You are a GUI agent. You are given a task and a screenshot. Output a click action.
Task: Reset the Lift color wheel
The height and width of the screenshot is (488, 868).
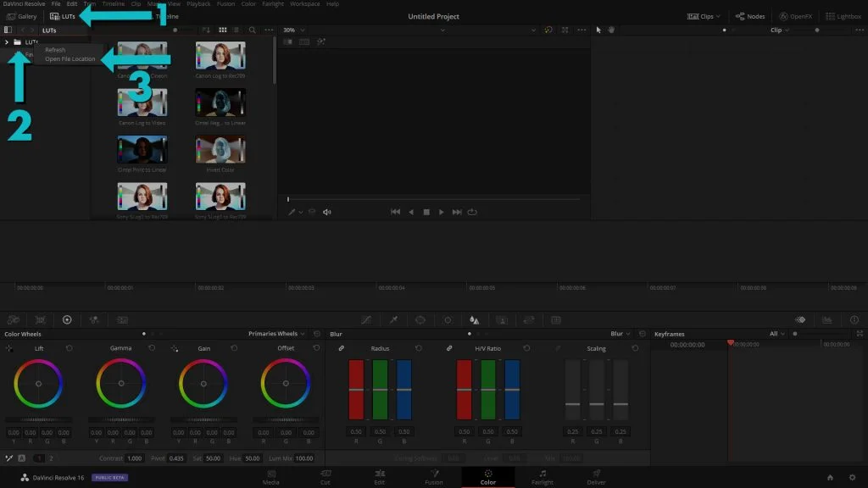point(70,348)
